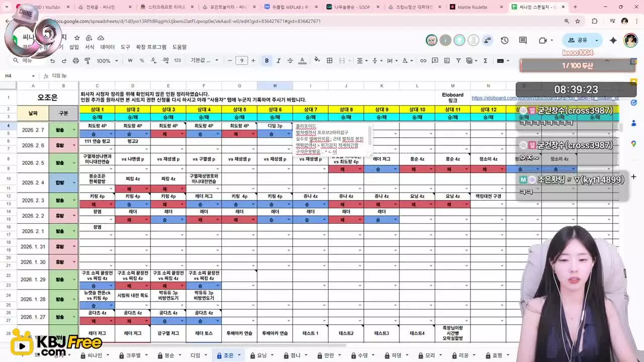
Task: Decrease decimal places in the toolbar
Action: (x=154, y=61)
